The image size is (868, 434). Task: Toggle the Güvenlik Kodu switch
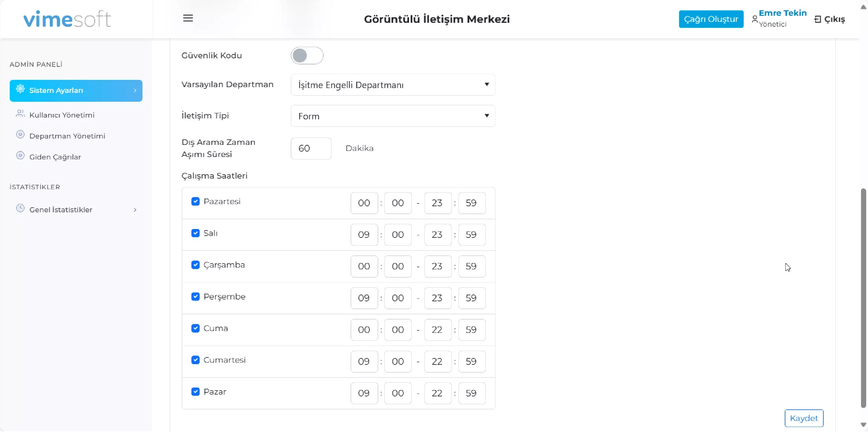[x=307, y=56]
